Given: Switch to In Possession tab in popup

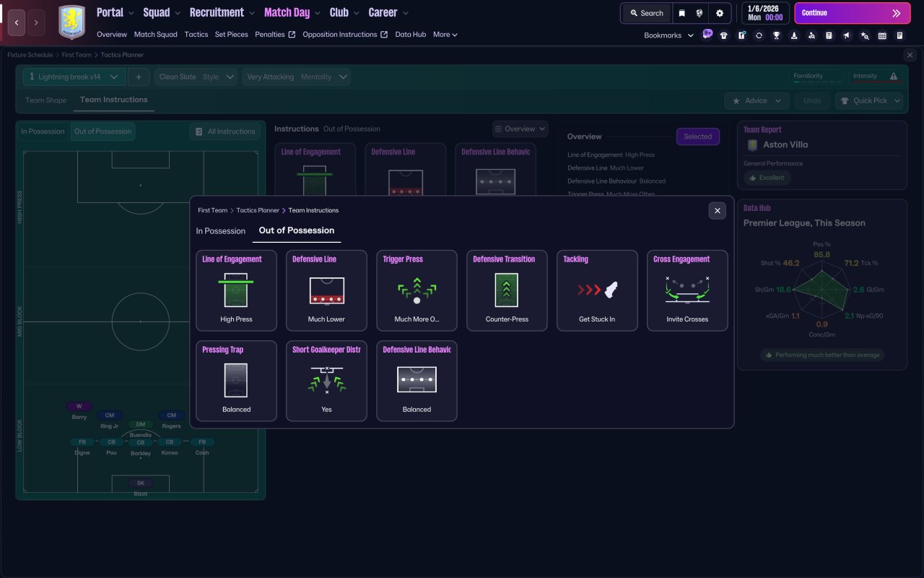Looking at the screenshot, I should (x=221, y=231).
